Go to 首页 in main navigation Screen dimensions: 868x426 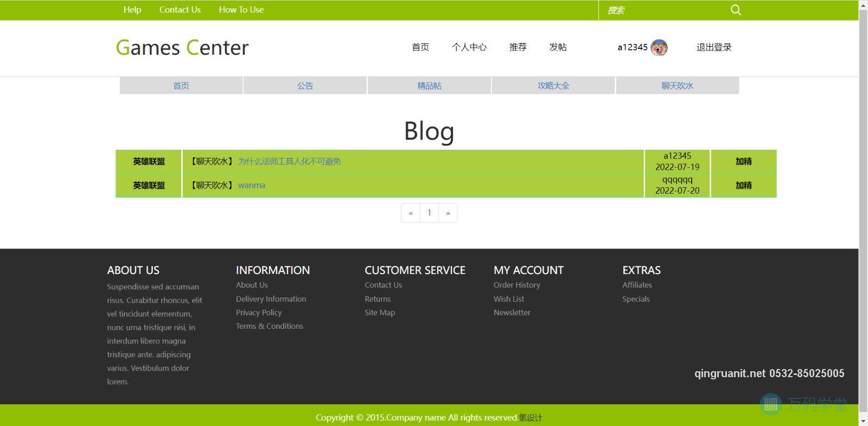tap(420, 47)
